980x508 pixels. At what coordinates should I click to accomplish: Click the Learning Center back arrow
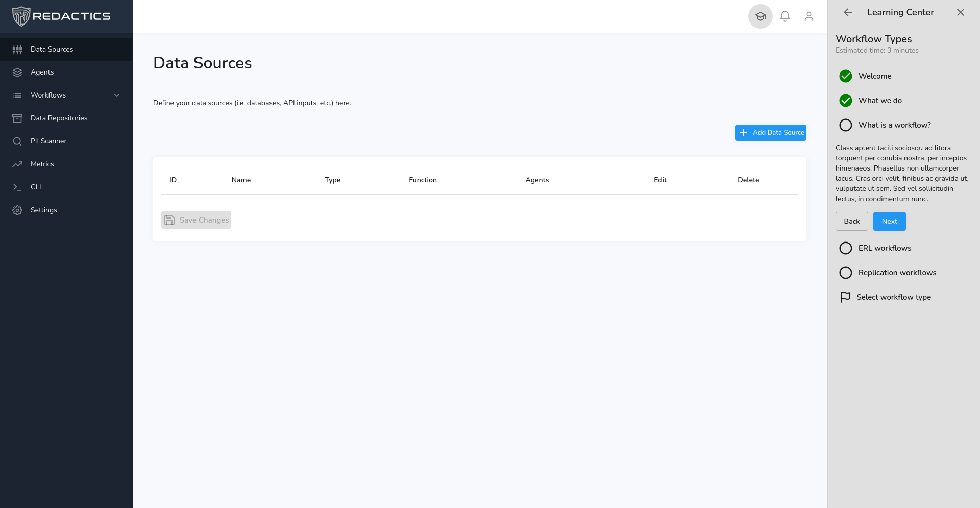pyautogui.click(x=848, y=12)
